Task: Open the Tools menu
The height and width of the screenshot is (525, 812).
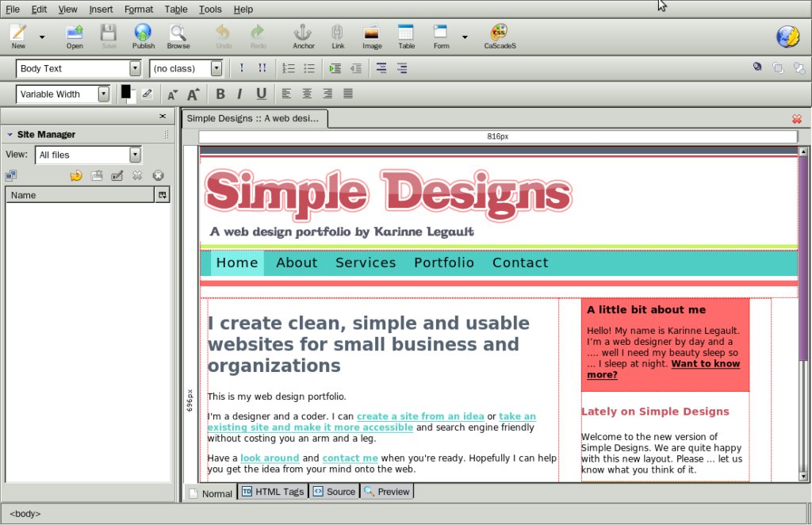Action: (210, 10)
